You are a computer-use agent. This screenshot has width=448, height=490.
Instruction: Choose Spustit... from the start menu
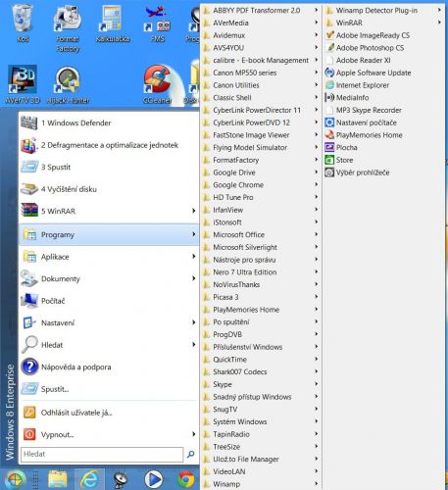pyautogui.click(x=109, y=389)
